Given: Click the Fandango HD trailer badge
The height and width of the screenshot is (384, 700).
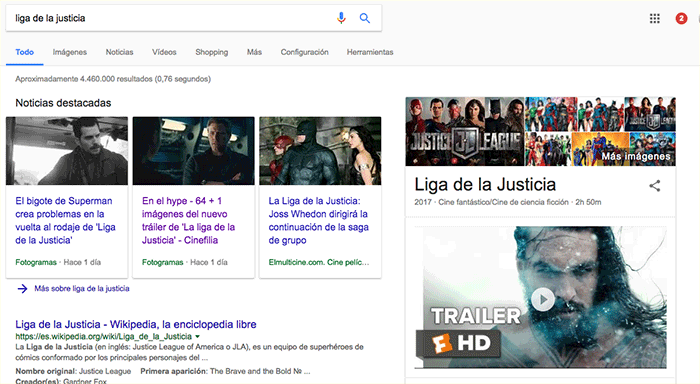Looking at the screenshot, I should (x=459, y=343).
